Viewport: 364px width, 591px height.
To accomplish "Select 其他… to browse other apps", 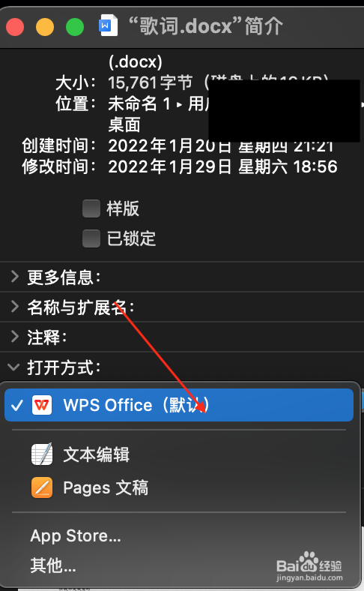I will [x=53, y=565].
